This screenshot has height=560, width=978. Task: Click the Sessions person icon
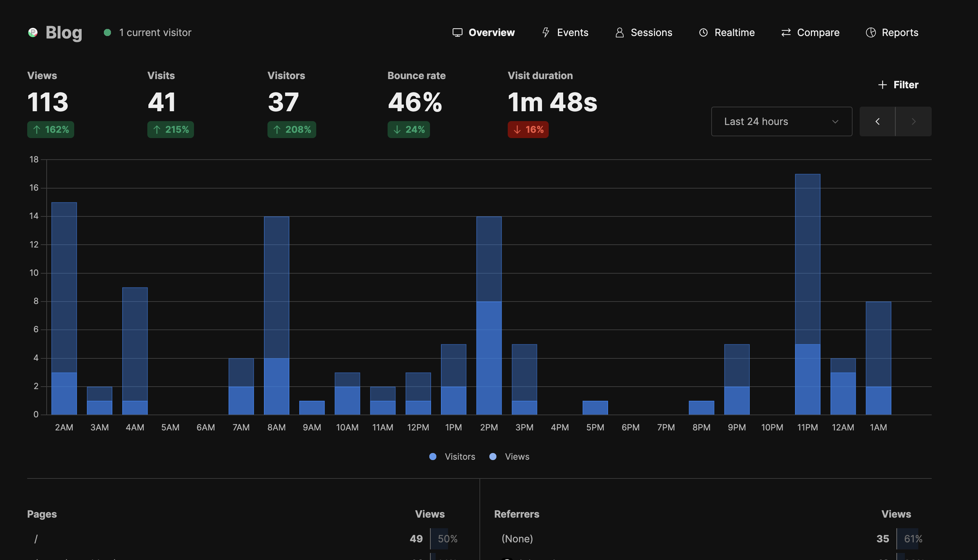619,33
